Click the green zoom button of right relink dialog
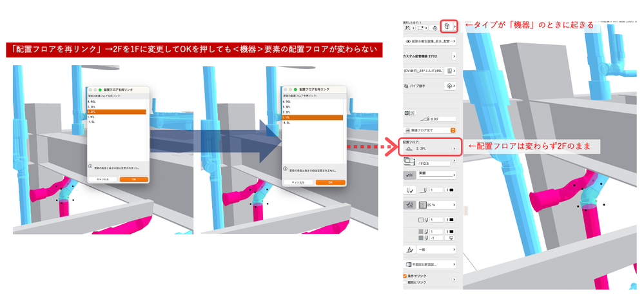 [295, 89]
